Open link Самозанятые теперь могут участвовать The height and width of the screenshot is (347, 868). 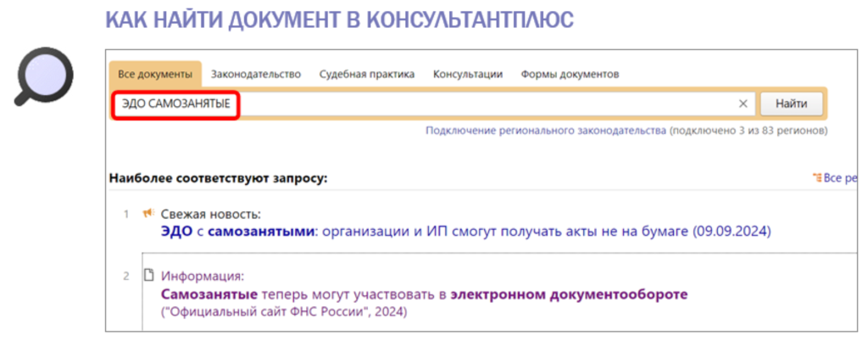pyautogui.click(x=424, y=294)
